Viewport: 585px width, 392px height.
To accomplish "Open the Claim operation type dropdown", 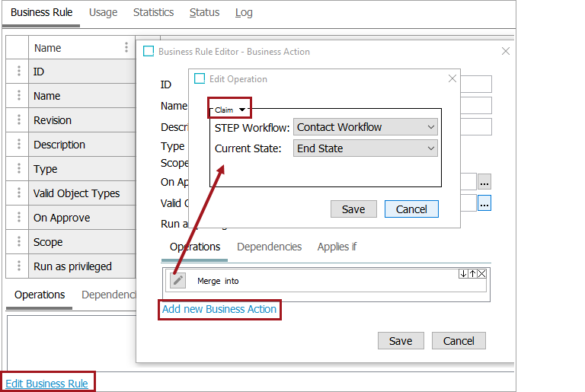I will (229, 110).
